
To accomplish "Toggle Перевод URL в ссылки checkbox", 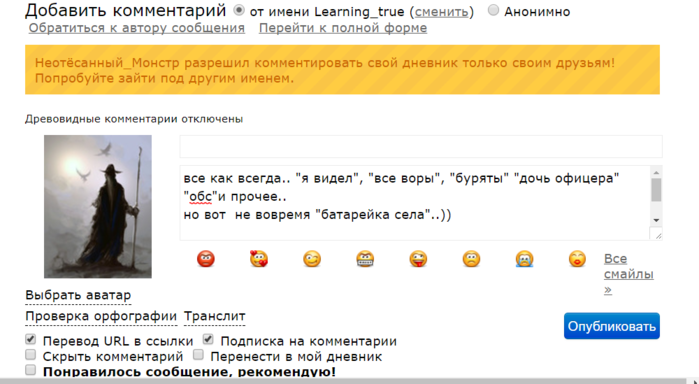I will tap(30, 339).
